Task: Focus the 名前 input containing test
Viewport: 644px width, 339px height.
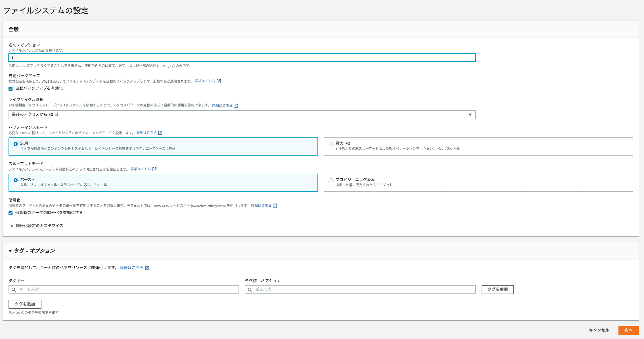Action: [x=242, y=58]
